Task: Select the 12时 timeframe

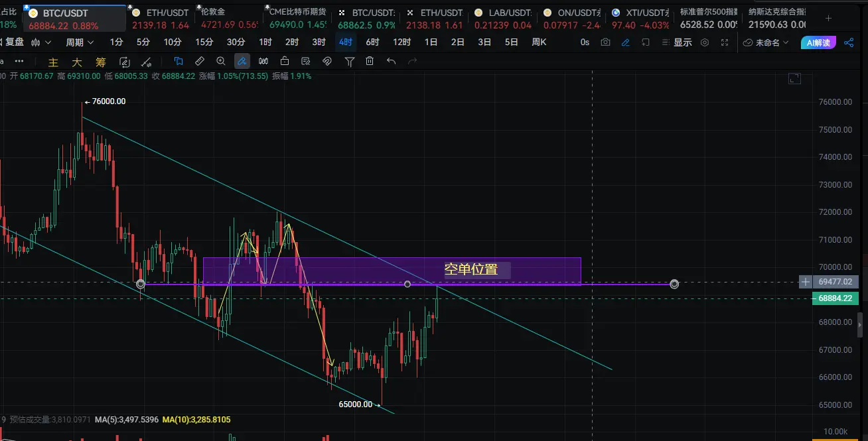Action: (401, 42)
